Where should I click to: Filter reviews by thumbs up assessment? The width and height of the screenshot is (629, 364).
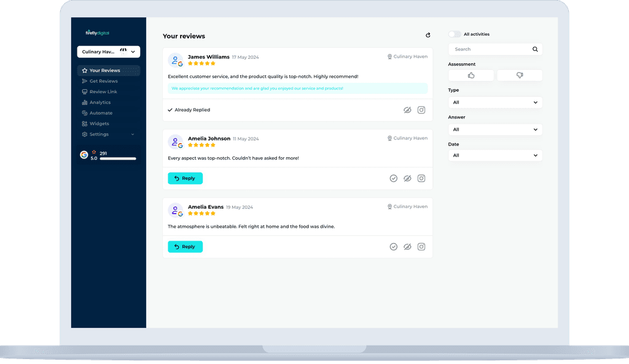(471, 75)
